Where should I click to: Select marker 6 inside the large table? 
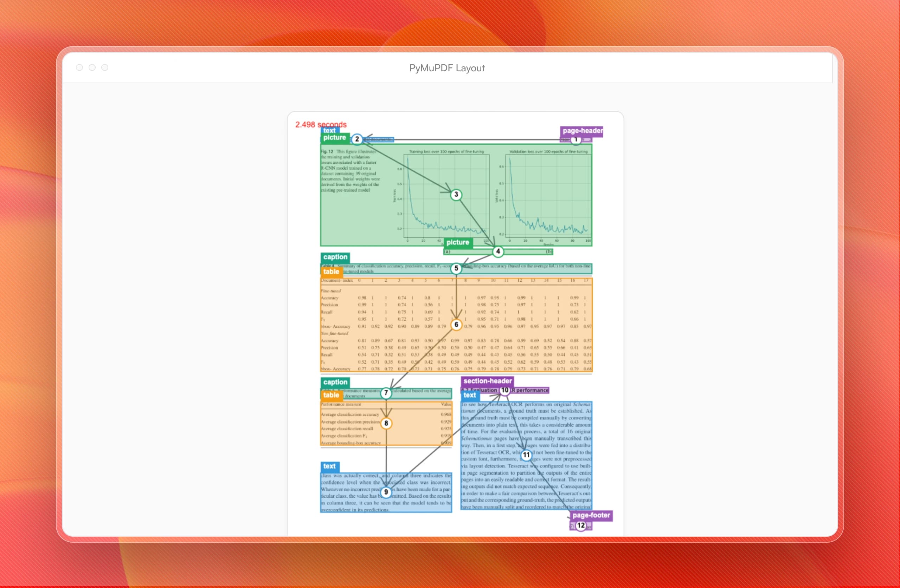pyautogui.click(x=456, y=324)
